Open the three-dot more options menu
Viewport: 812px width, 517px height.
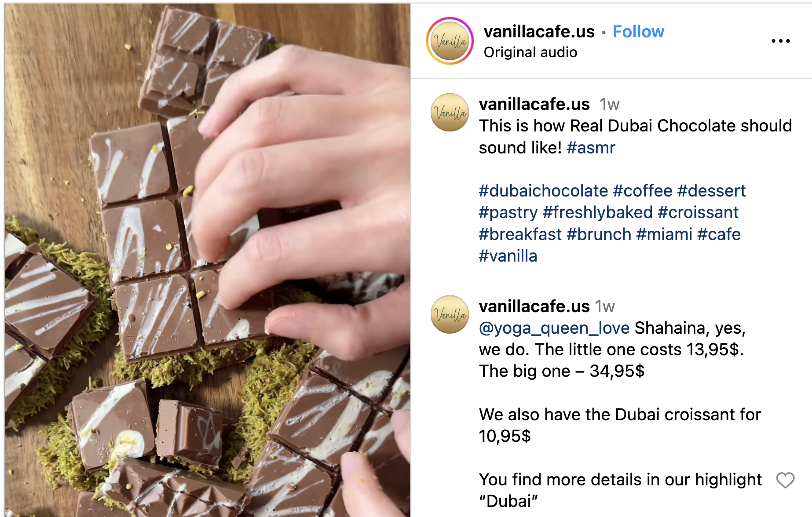[x=780, y=41]
